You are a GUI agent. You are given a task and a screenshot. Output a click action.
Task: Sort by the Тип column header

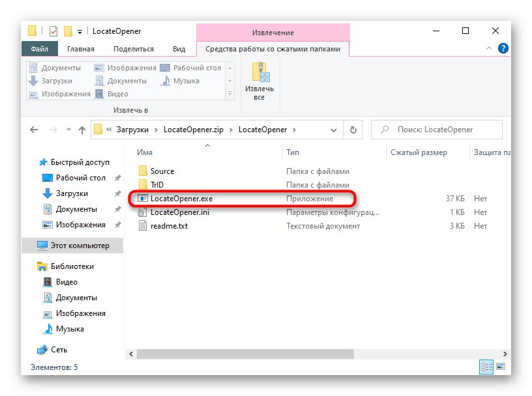coord(293,152)
